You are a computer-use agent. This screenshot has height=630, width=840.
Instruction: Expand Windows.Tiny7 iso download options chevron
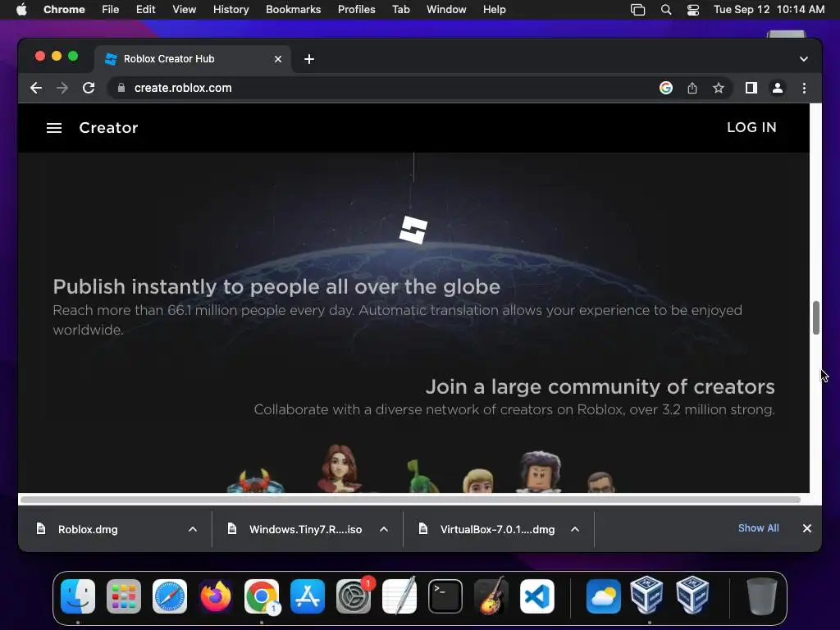(384, 529)
